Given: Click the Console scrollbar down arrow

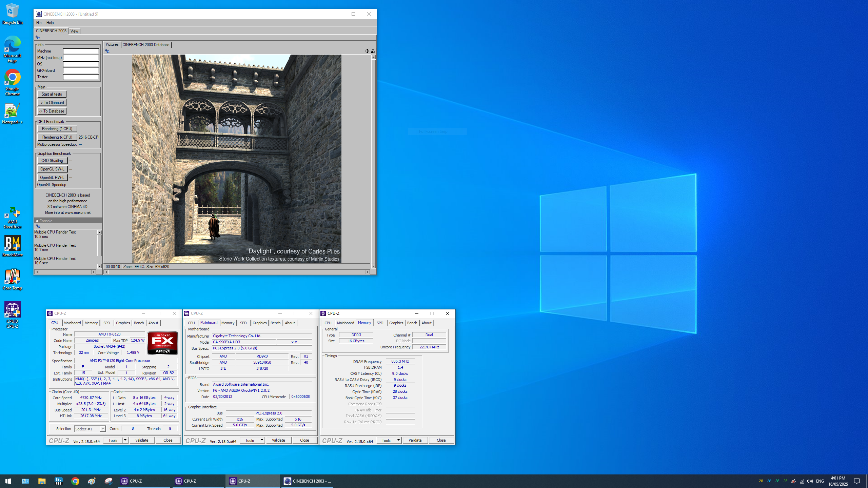Looking at the screenshot, I should 99,266.
